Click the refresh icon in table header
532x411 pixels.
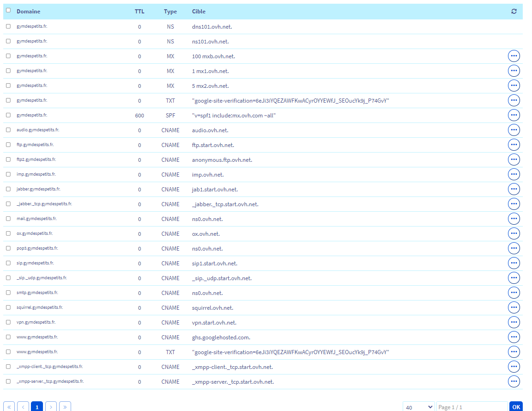click(x=514, y=12)
